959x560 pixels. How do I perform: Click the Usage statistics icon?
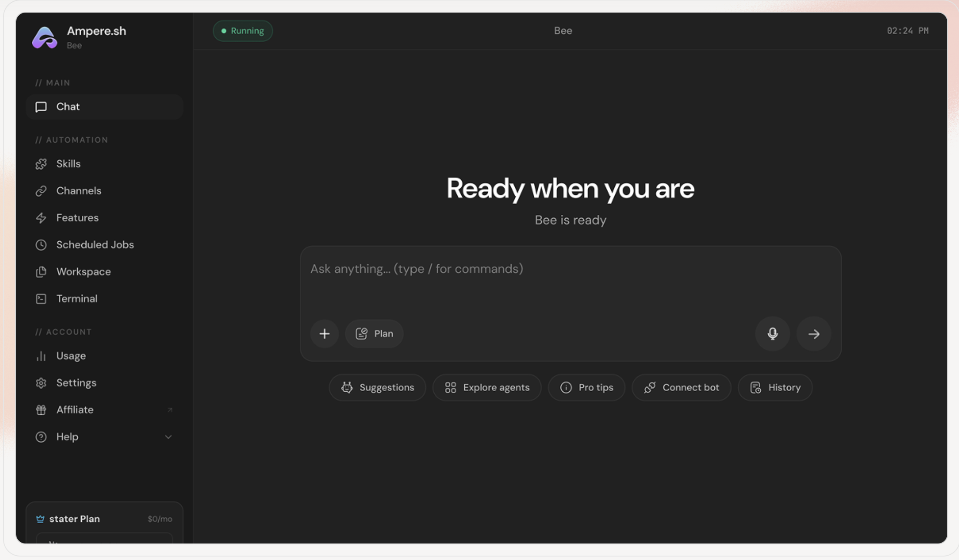pyautogui.click(x=41, y=356)
